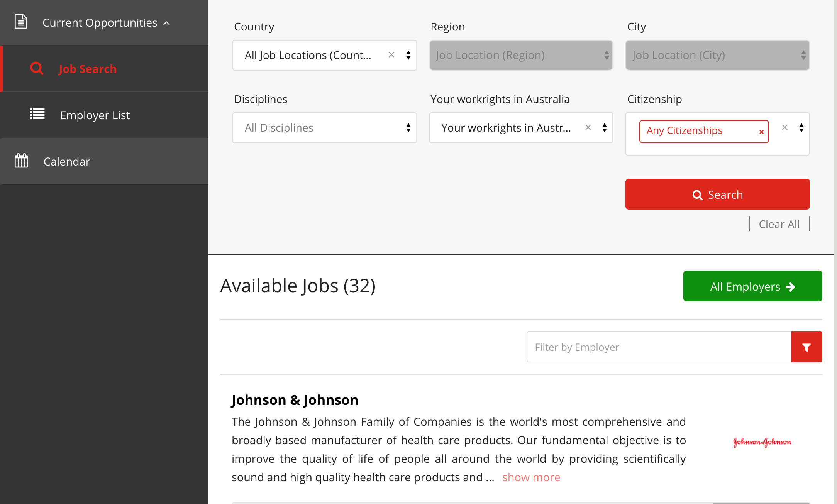Click the Available Jobs (32) heading
Viewport: 837px width, 504px height.
point(298,286)
